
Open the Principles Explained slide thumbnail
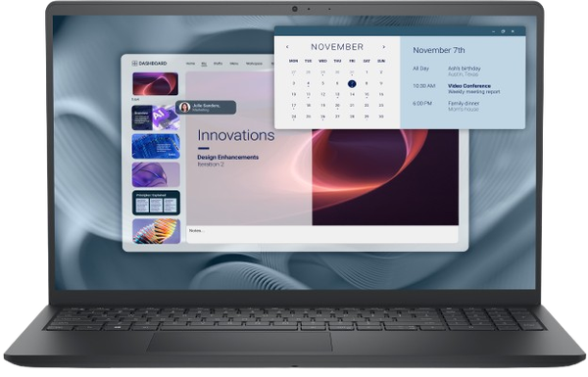156,203
